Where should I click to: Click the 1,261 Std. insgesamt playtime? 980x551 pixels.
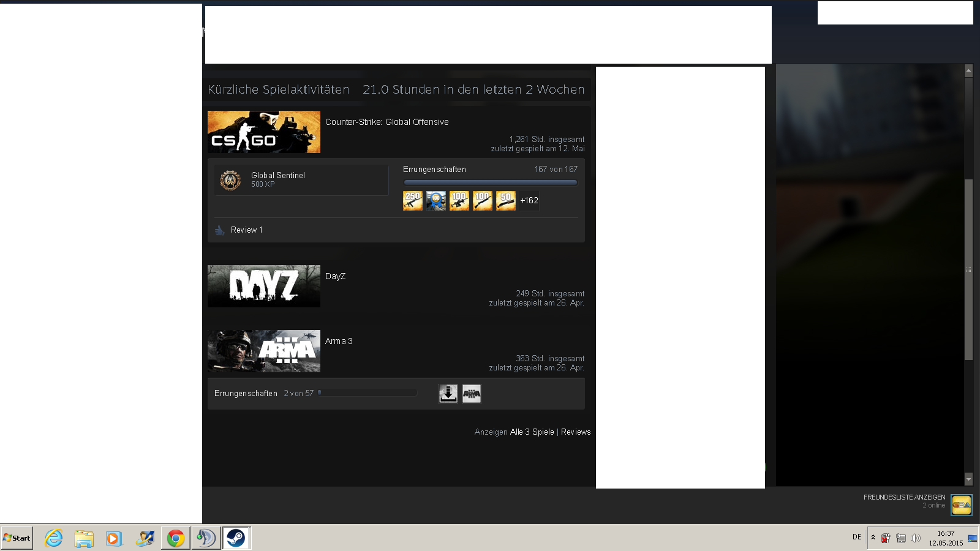point(547,140)
